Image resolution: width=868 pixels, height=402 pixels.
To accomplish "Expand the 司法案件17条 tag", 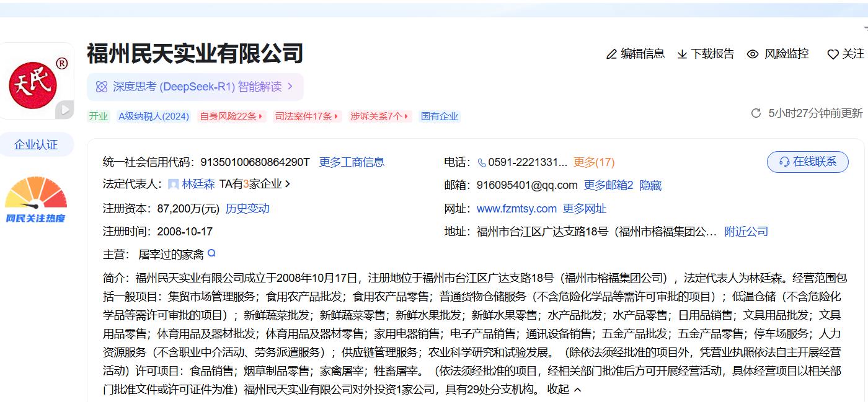I will click(x=307, y=116).
